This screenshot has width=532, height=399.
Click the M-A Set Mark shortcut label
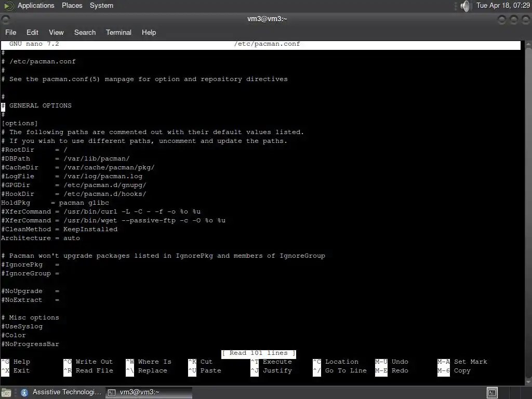462,362
